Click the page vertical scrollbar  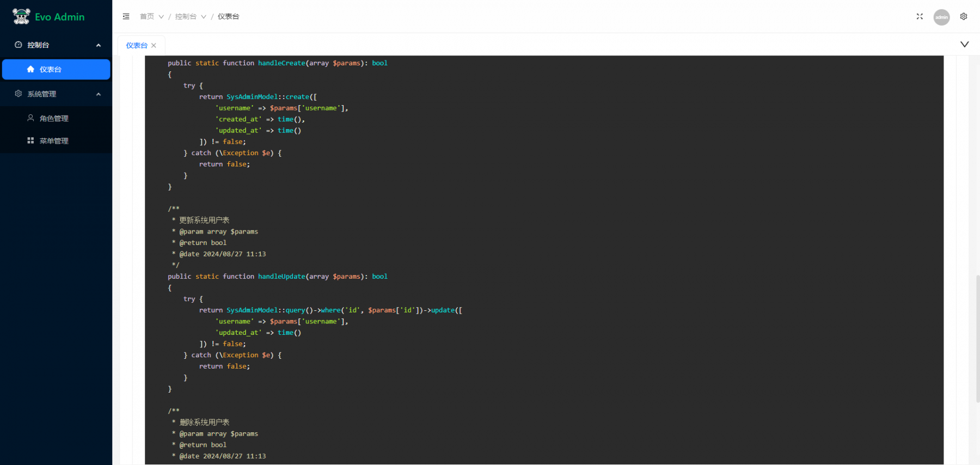pyautogui.click(x=978, y=339)
